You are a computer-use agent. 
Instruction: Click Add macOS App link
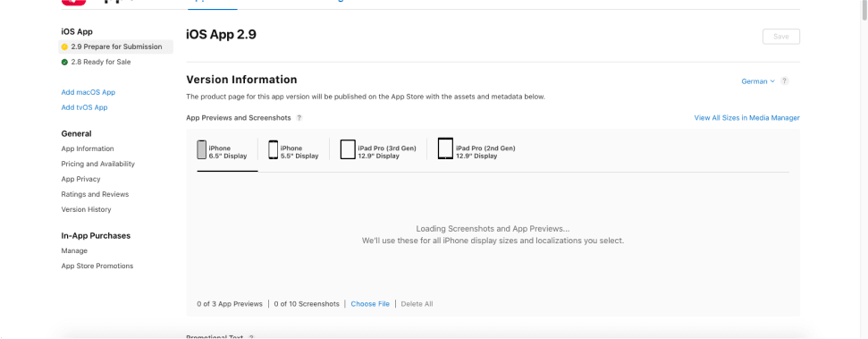click(x=88, y=92)
